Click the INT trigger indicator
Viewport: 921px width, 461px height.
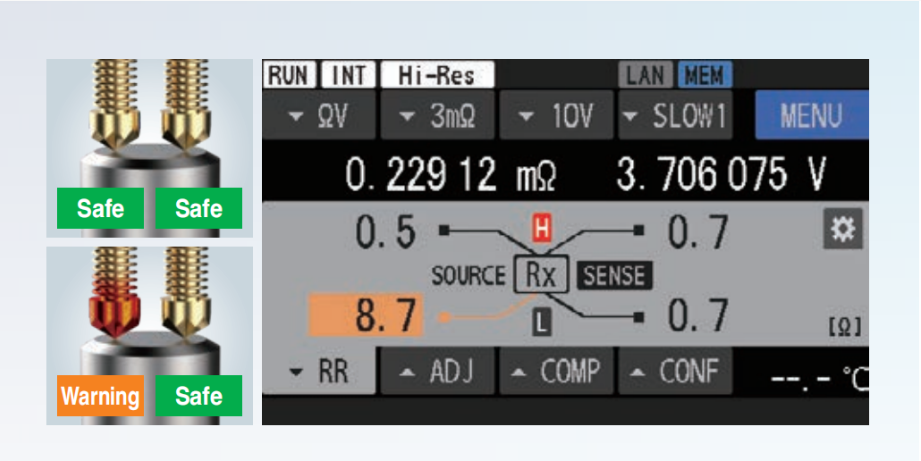tap(348, 75)
